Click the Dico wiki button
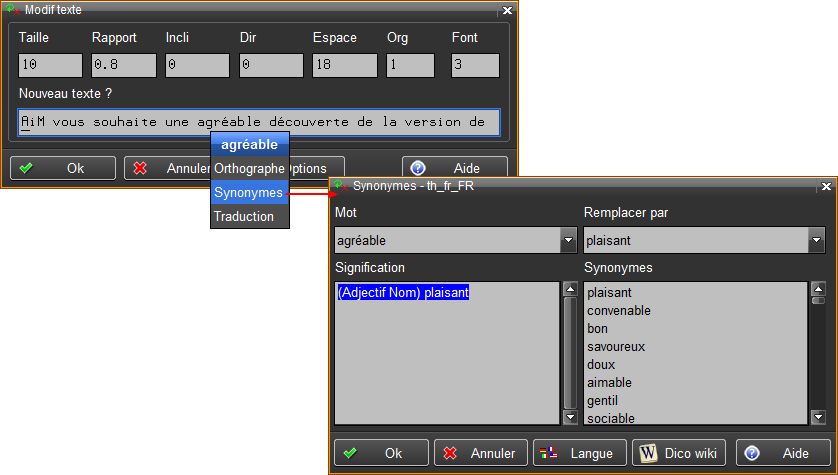The image size is (838, 475). tap(679, 453)
